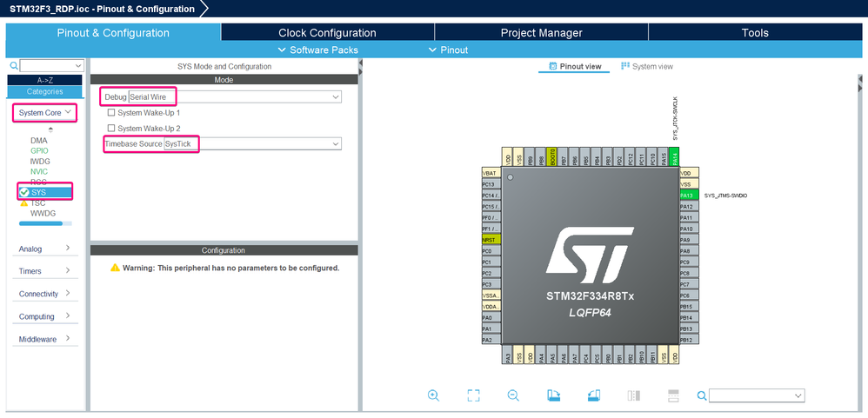Switch to Project Manager tab

pyautogui.click(x=541, y=33)
